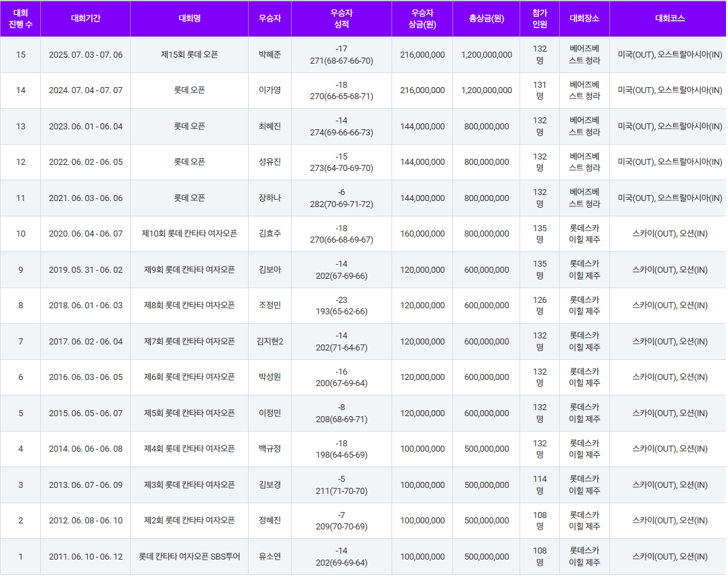Viewport: 728px width, 577px height.
Task: Select winner name 김보아
Action: (269, 269)
